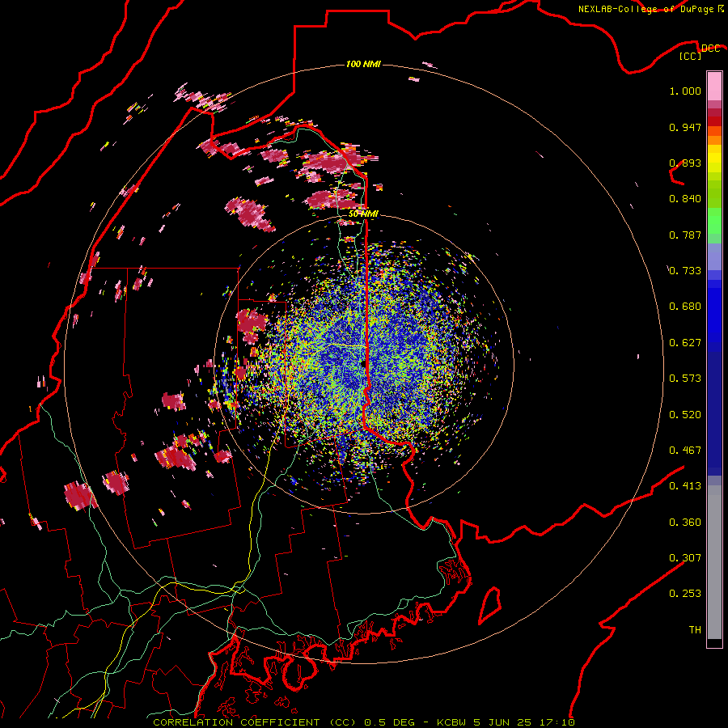The image size is (728, 728).
Task: Select the 0.680 scale label
Action: [x=685, y=307]
